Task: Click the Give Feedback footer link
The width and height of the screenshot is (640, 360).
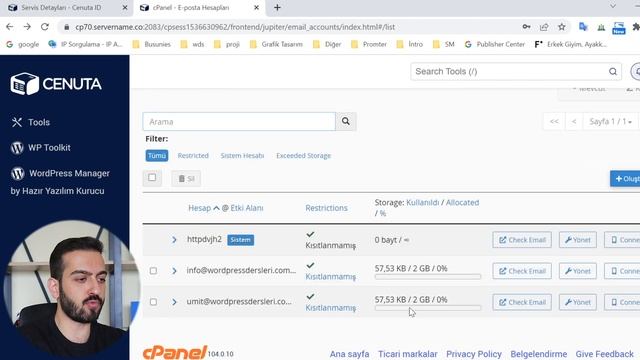Action: (x=604, y=354)
